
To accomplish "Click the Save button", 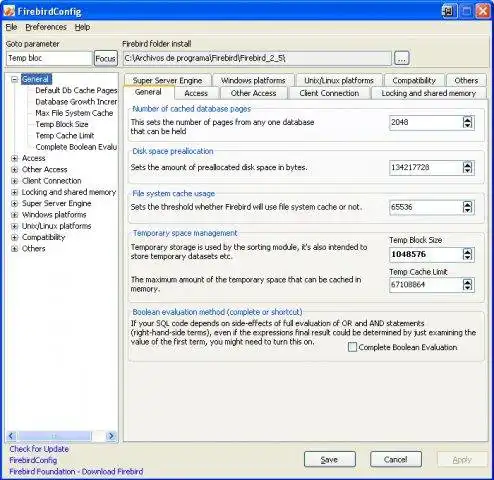I will click(x=329, y=460).
